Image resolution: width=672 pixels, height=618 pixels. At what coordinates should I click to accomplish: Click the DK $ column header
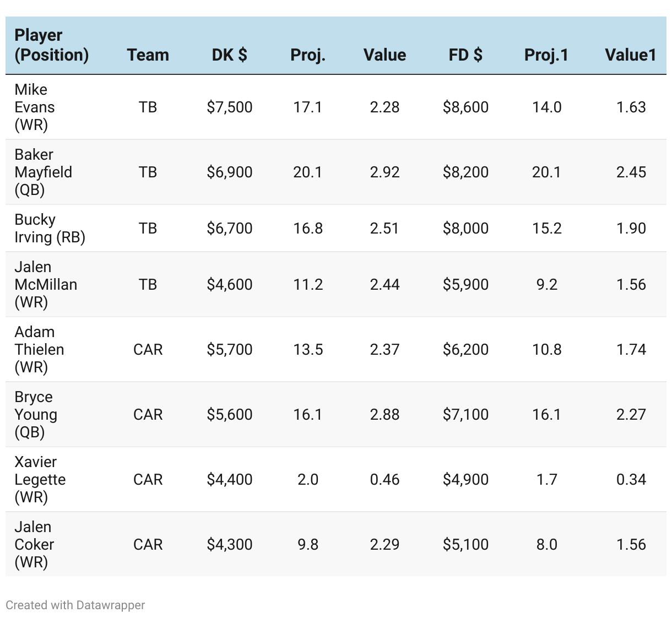(x=229, y=55)
